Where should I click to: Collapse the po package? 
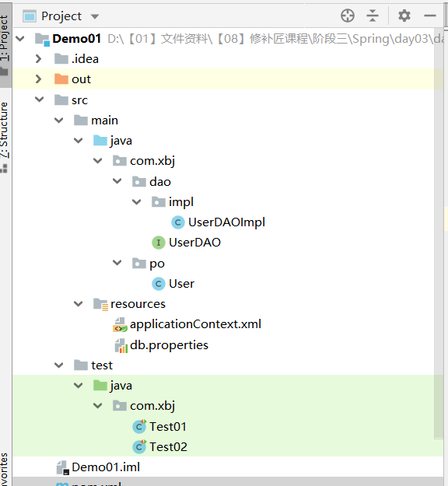click(117, 263)
